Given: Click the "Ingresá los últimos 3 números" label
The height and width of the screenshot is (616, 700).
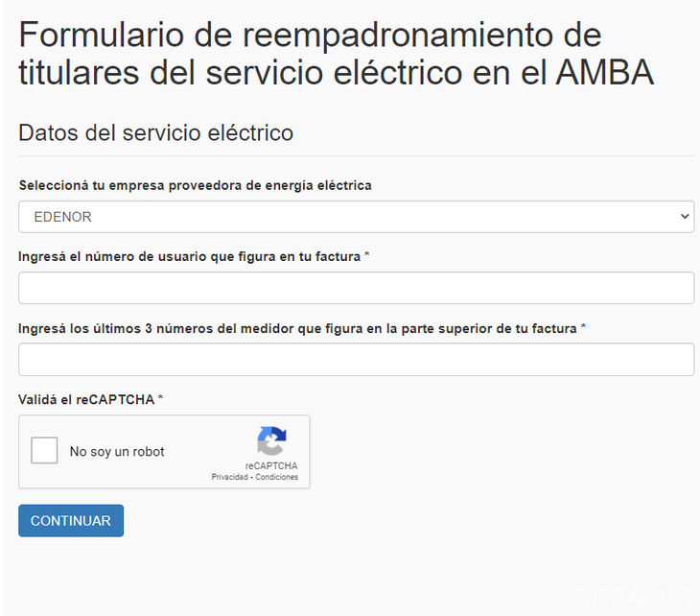Looking at the screenshot, I should (x=298, y=328).
